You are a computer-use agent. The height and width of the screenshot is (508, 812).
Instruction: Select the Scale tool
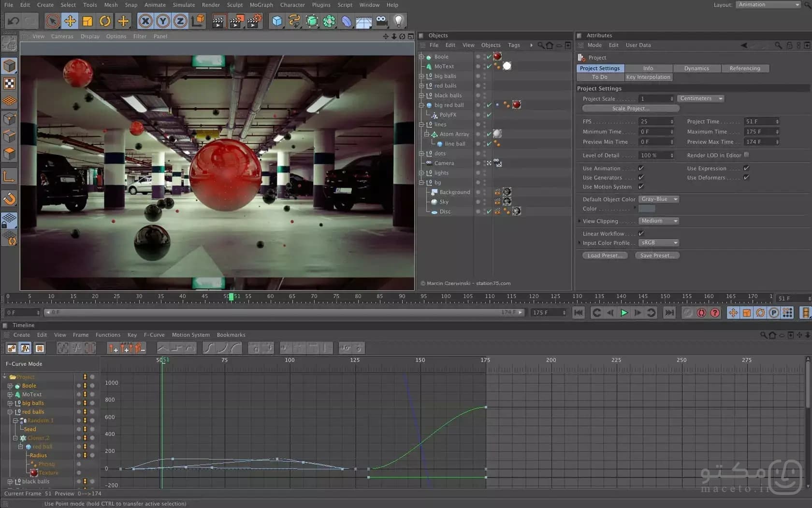87,21
